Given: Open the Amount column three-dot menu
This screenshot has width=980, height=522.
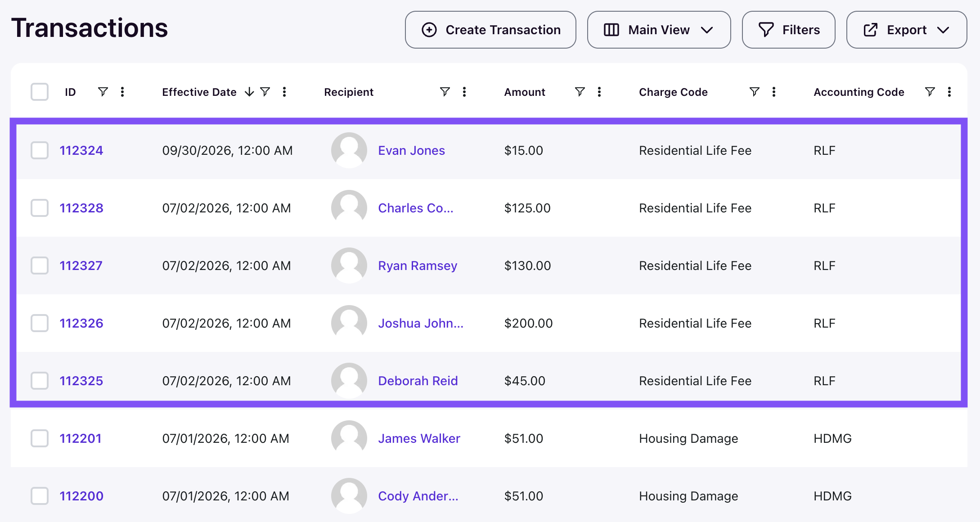Looking at the screenshot, I should 599,92.
